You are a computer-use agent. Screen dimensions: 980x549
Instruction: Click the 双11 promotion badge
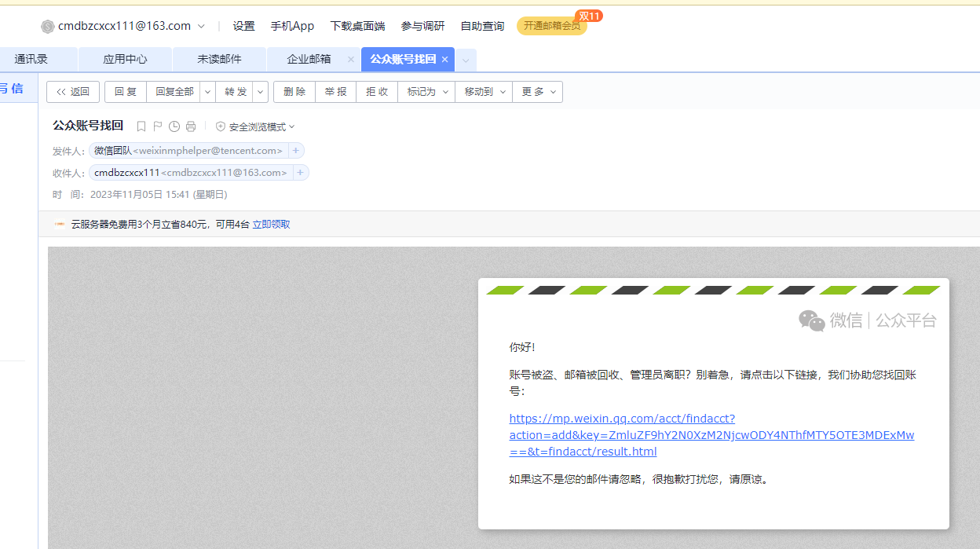(x=589, y=16)
